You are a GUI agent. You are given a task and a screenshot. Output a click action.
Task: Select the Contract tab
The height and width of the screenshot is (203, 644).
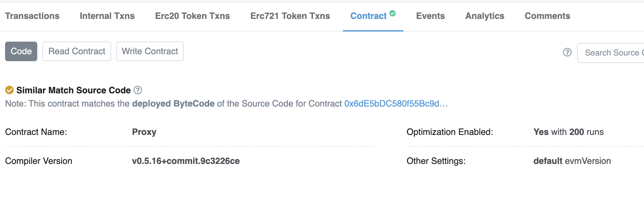[x=368, y=16]
